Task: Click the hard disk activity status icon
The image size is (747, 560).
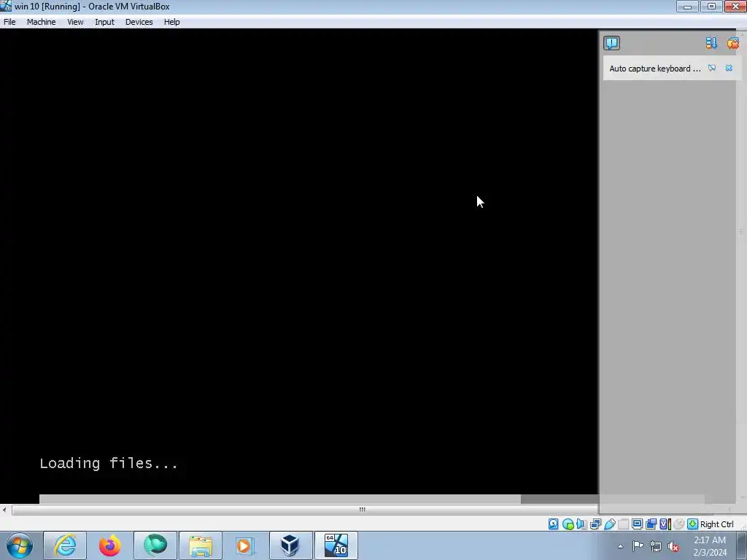Action: click(x=553, y=524)
